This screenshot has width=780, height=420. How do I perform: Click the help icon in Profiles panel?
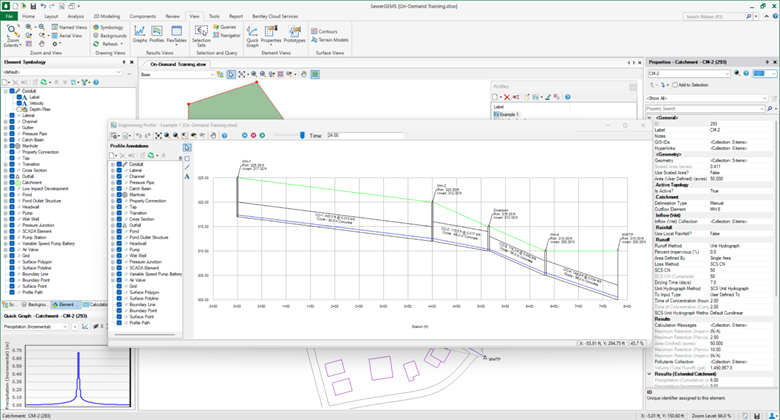pyautogui.click(x=568, y=97)
